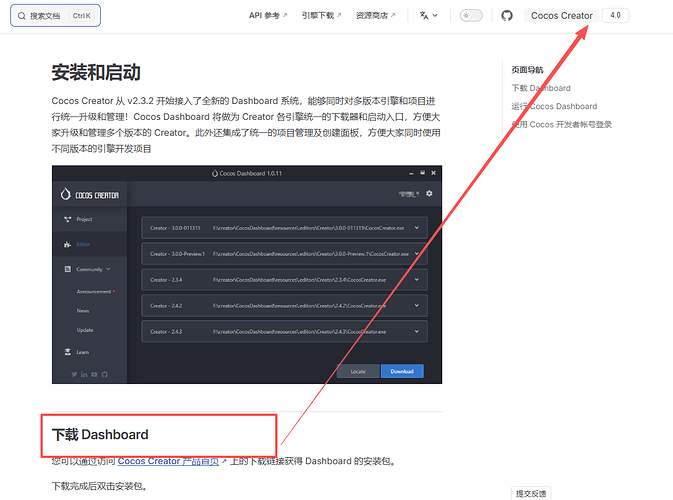
Task: Select Update in Dashboard sidebar
Action: (x=85, y=330)
